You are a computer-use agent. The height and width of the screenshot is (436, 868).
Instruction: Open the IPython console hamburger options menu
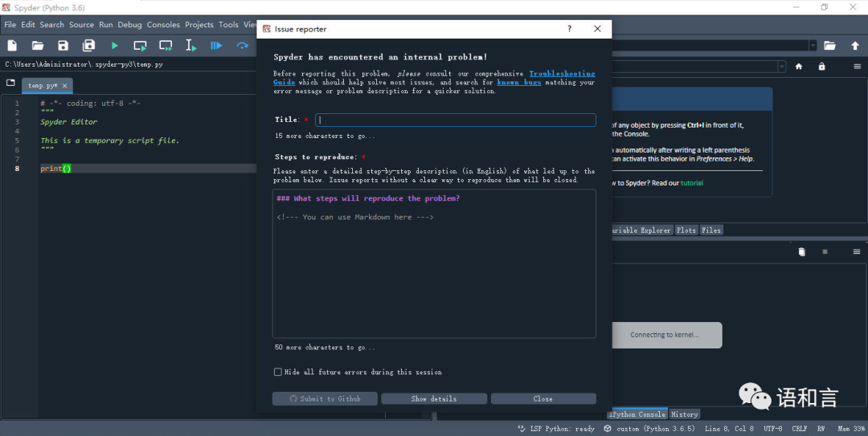pos(857,252)
